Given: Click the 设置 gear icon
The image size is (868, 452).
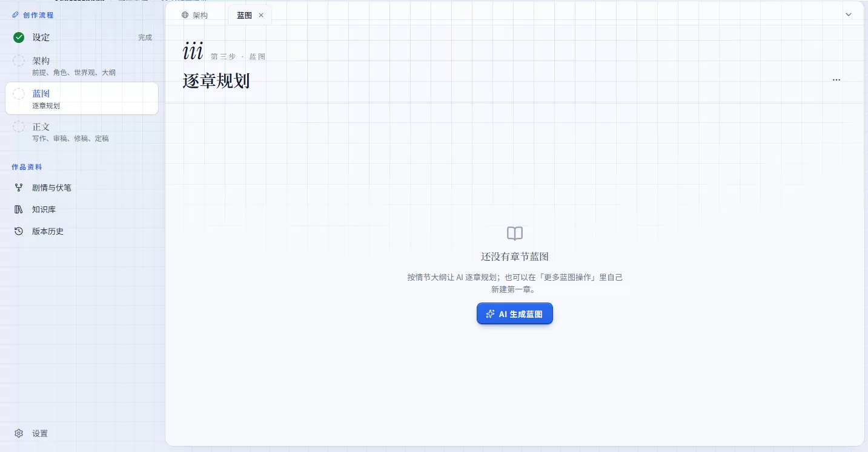Looking at the screenshot, I should pos(19,433).
